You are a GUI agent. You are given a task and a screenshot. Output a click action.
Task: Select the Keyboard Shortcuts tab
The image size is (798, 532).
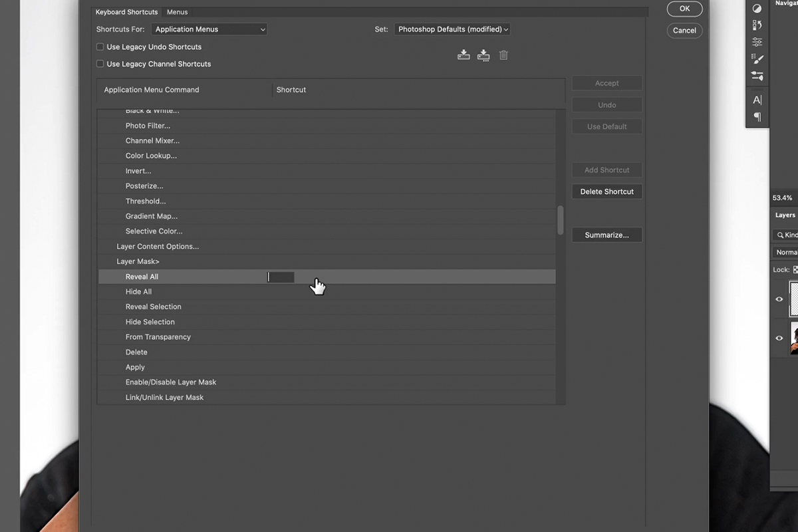coord(126,11)
